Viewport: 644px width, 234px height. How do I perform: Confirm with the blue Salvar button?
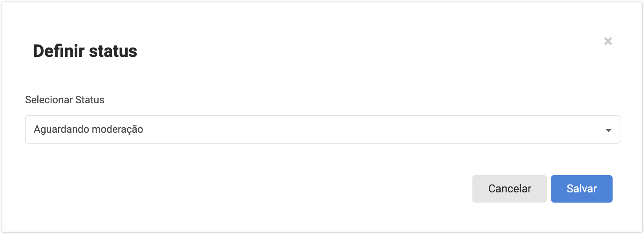[x=581, y=189]
